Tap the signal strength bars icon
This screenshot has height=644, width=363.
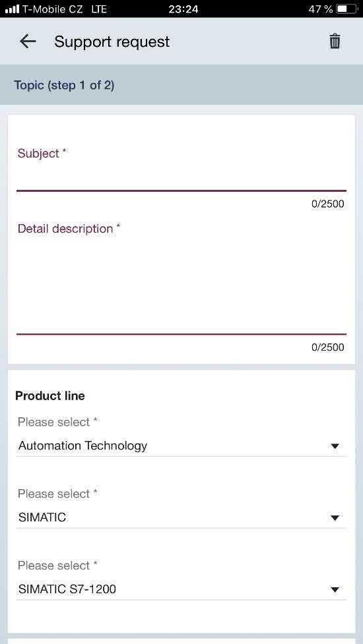point(12,9)
